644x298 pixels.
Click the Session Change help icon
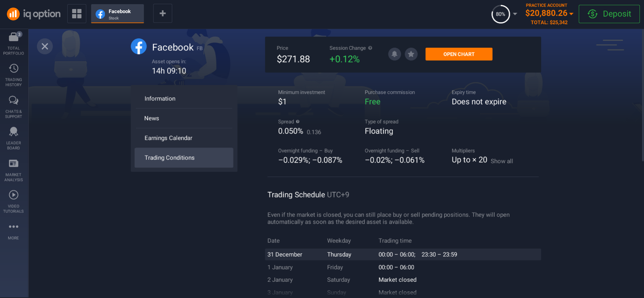(370, 48)
